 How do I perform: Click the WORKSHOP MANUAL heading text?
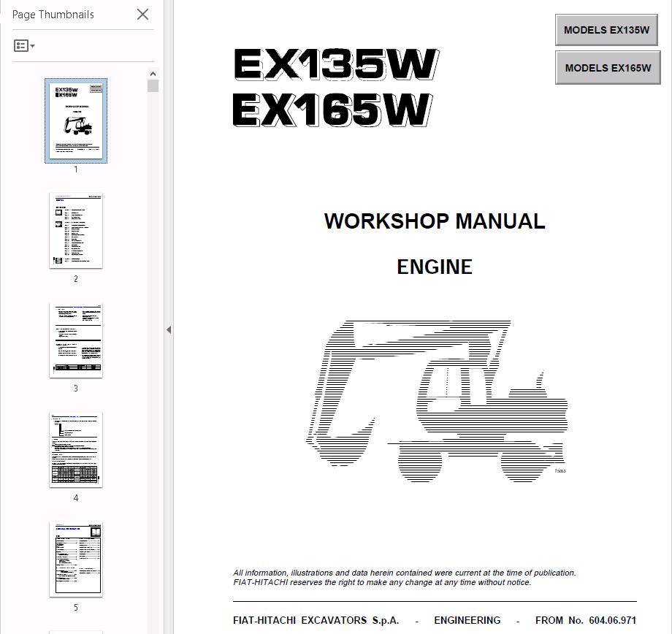[435, 221]
